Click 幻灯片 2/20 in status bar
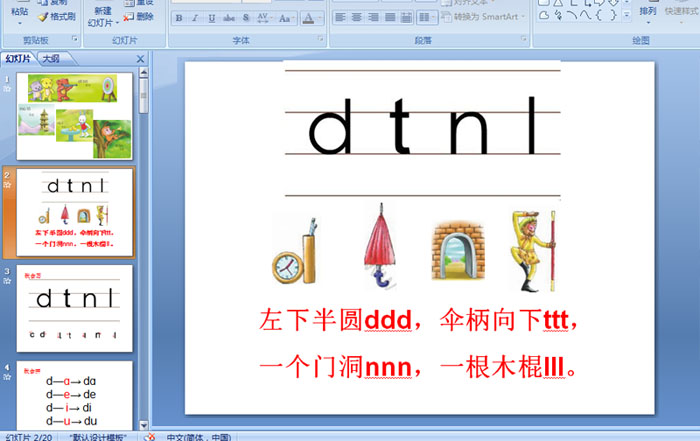 (x=29, y=437)
